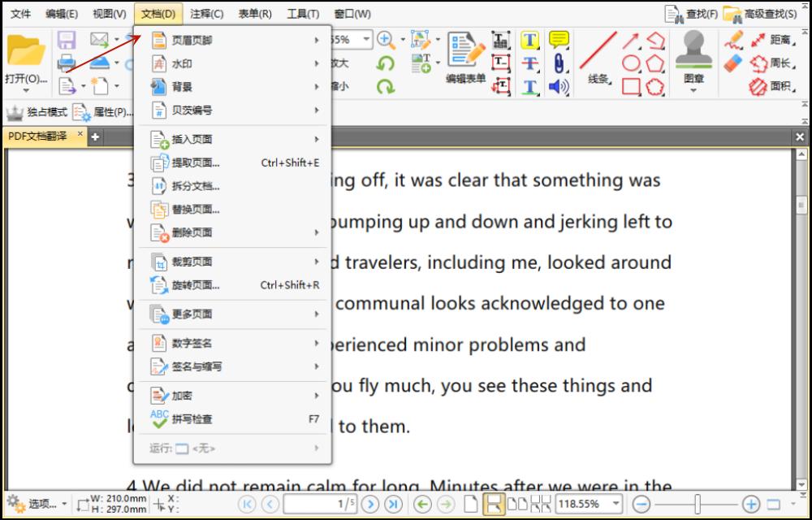
Task: Click the vertical scrollbar thumb
Action: tap(801, 204)
